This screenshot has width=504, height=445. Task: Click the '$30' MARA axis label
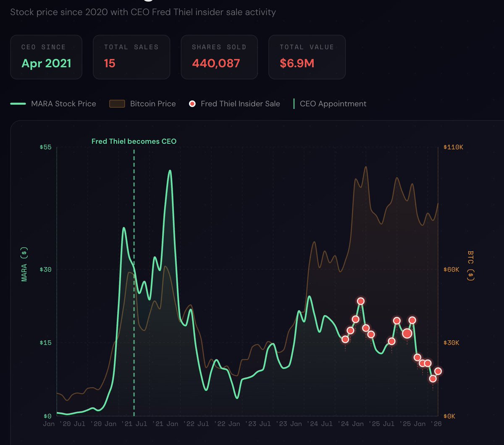(45, 270)
